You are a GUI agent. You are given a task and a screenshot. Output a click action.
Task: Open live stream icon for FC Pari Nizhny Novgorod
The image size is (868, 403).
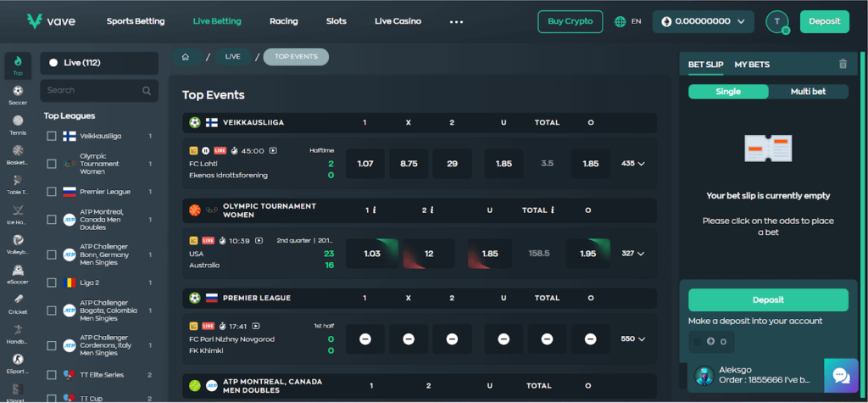point(256,326)
